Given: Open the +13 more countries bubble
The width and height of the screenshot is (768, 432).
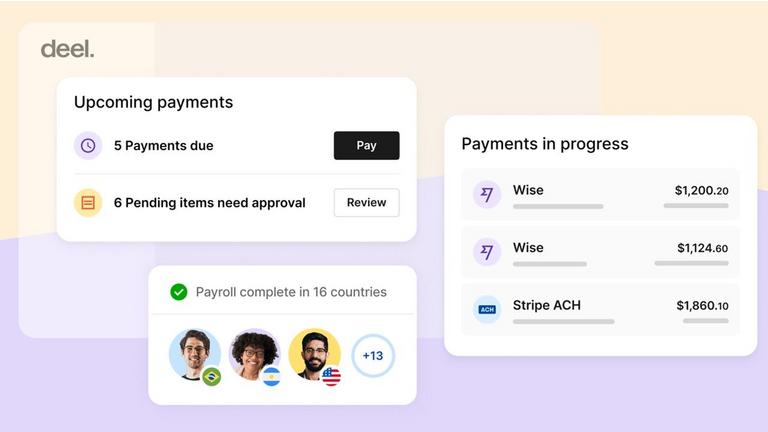Looking at the screenshot, I should click(373, 356).
